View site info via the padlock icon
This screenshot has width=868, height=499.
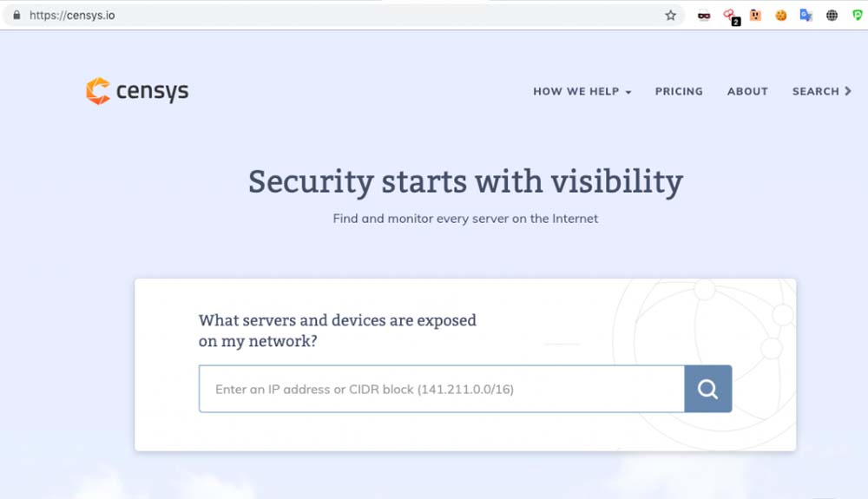point(16,16)
